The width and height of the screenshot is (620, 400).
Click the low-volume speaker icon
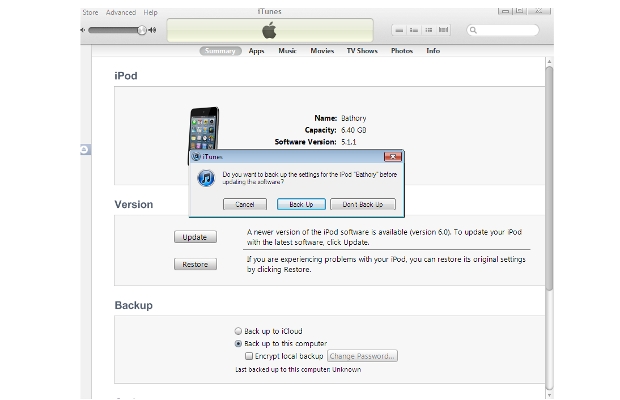[83, 30]
